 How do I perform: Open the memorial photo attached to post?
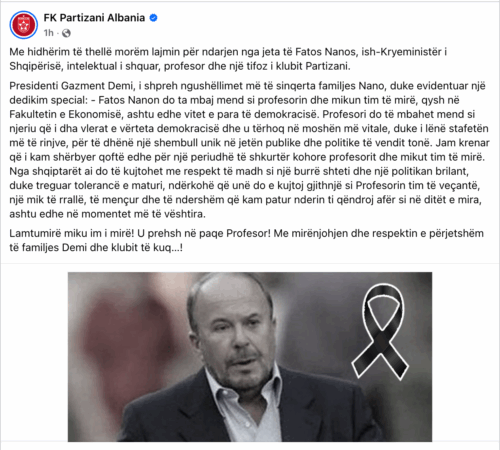[250, 357]
